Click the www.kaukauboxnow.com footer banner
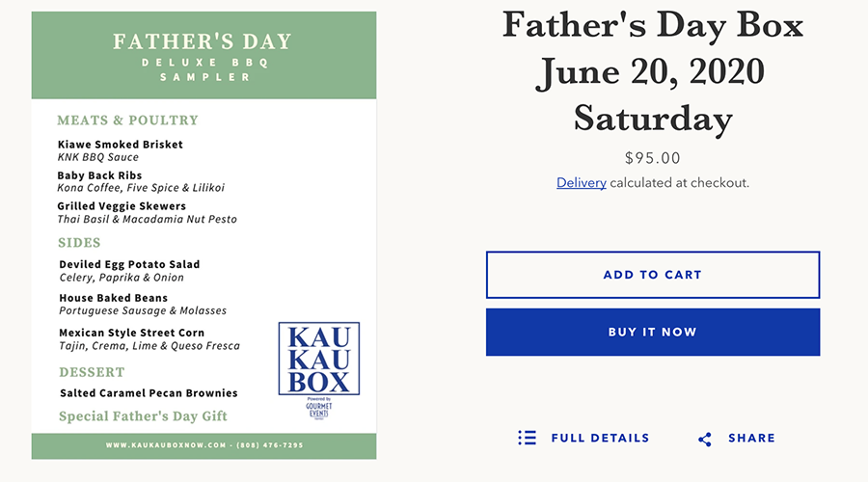Viewport: 868px width, 482px height. 203,446
